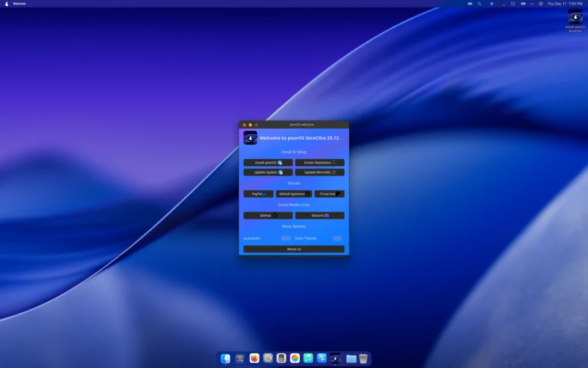Open the brightness control in top bar
588x368 pixels.
tap(492, 3)
